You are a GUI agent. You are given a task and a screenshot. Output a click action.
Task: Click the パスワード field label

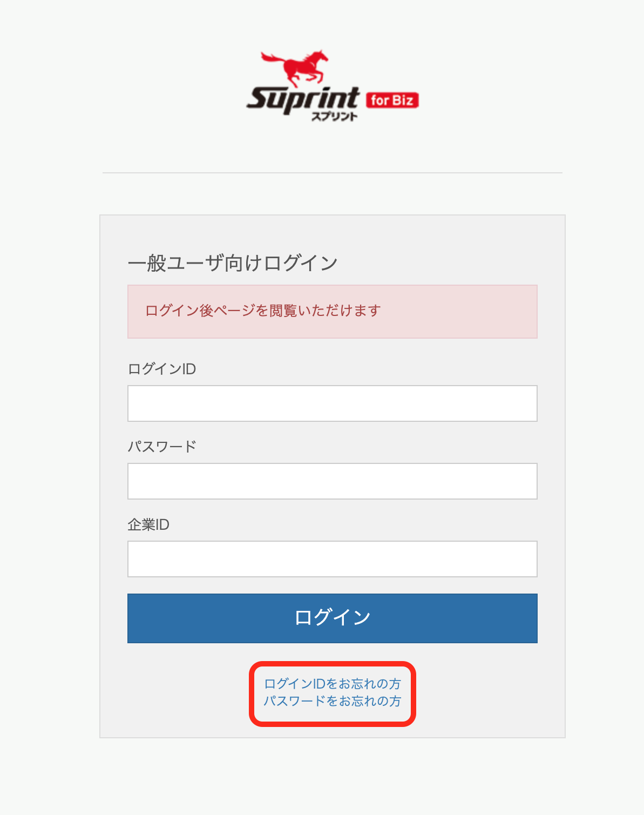tap(163, 446)
